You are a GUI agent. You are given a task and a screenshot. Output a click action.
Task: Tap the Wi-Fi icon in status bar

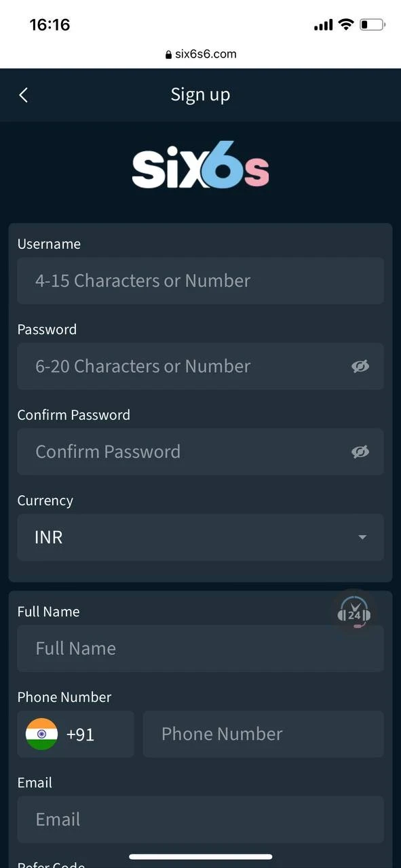(345, 24)
